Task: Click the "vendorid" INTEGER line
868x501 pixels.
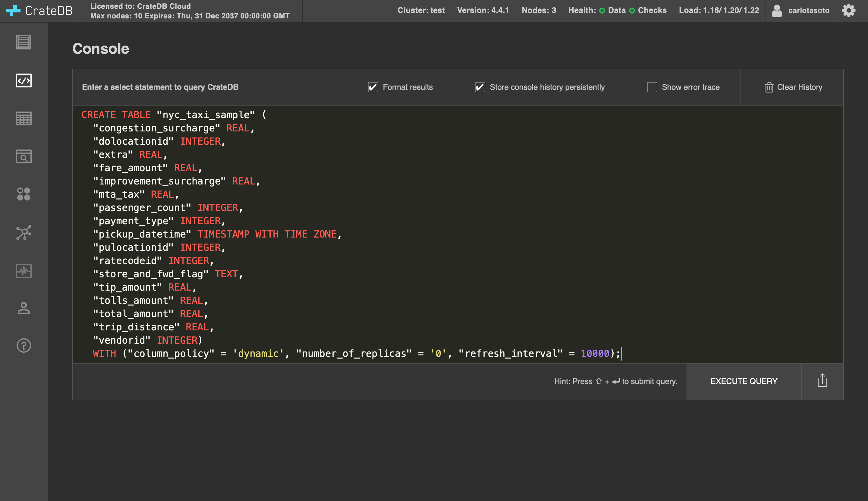Action: pyautogui.click(x=148, y=340)
